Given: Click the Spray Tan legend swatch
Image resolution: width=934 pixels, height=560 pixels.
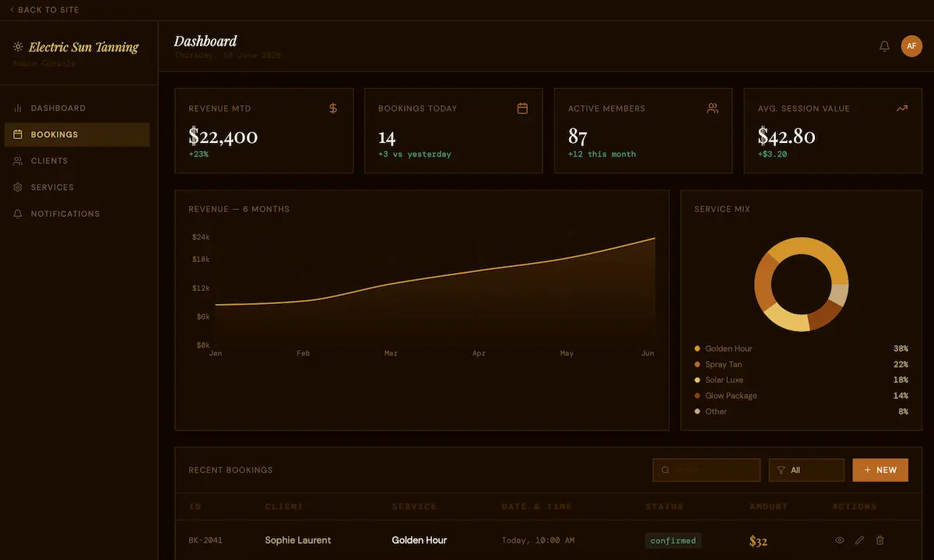Looking at the screenshot, I should click(x=697, y=364).
